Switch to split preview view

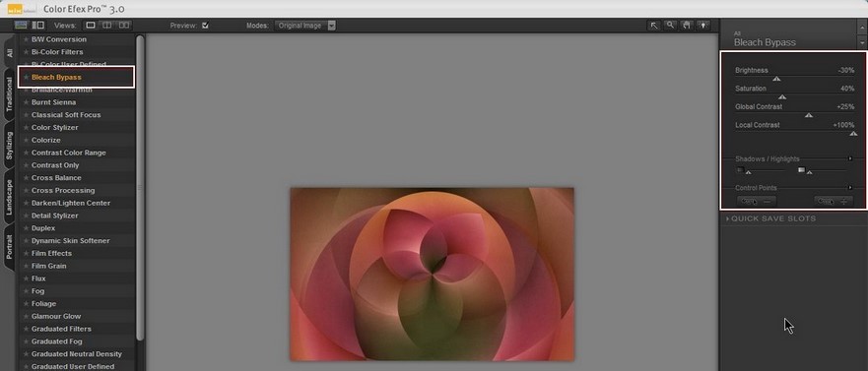[106, 25]
